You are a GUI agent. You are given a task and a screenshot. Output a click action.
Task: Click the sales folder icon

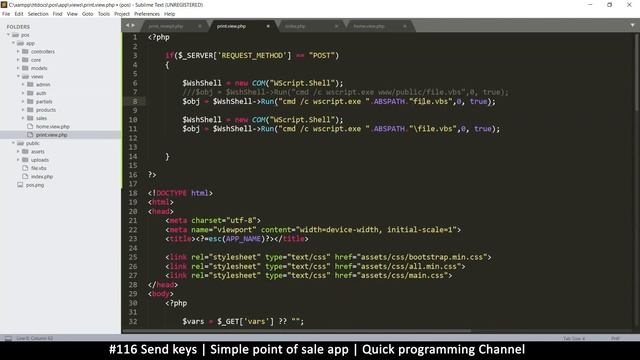click(x=30, y=118)
